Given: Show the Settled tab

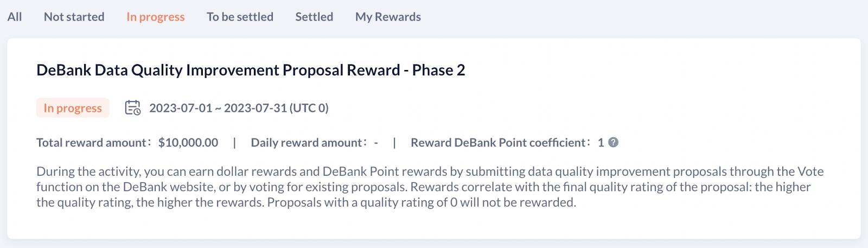Looking at the screenshot, I should [314, 16].
